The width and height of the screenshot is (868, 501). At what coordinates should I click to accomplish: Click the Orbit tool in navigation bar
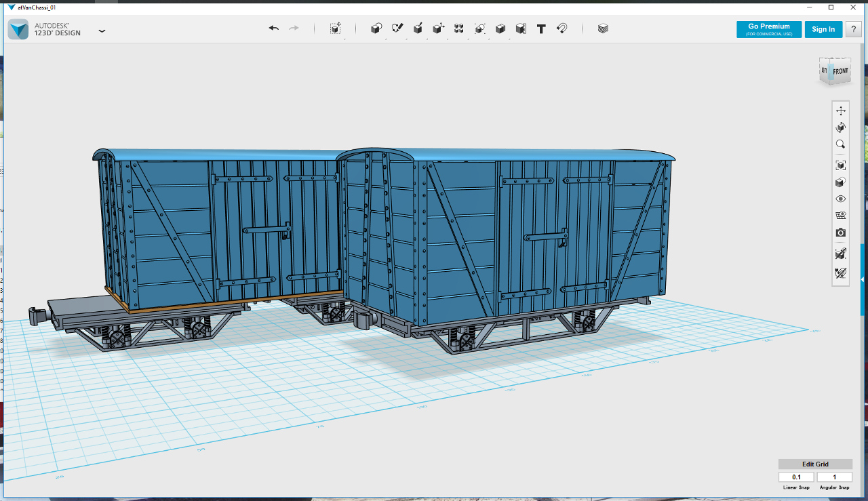click(x=841, y=127)
